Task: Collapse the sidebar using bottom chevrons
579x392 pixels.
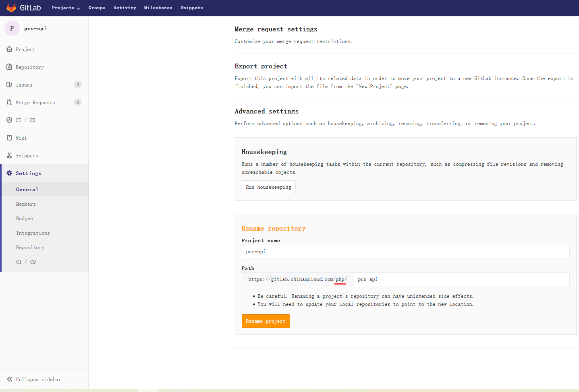Action: click(10, 379)
